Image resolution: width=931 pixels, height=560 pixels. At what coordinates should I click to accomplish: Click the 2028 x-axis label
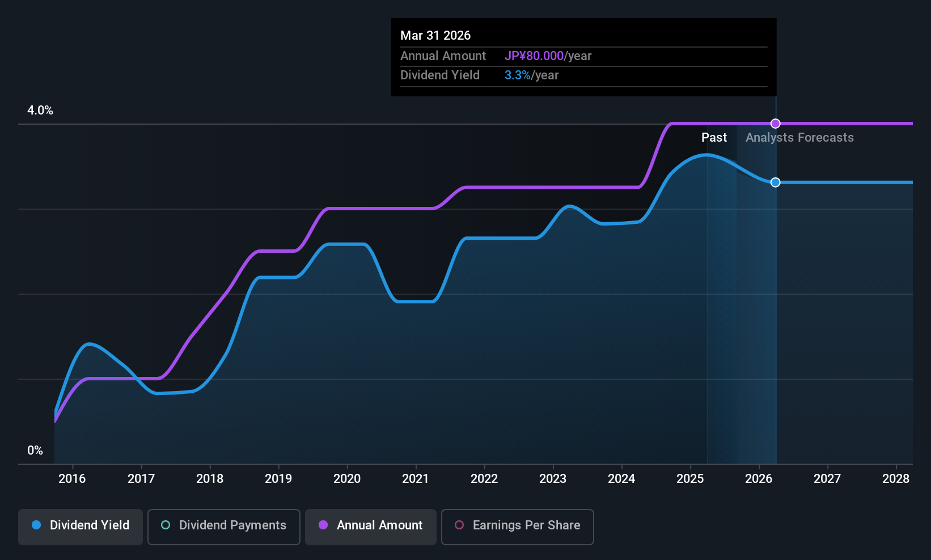click(x=896, y=479)
